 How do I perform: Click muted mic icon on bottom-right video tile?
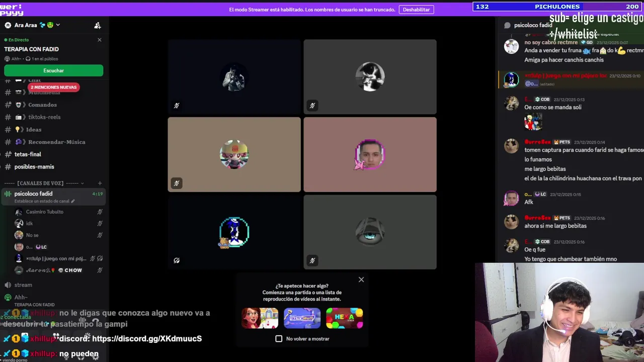click(312, 260)
